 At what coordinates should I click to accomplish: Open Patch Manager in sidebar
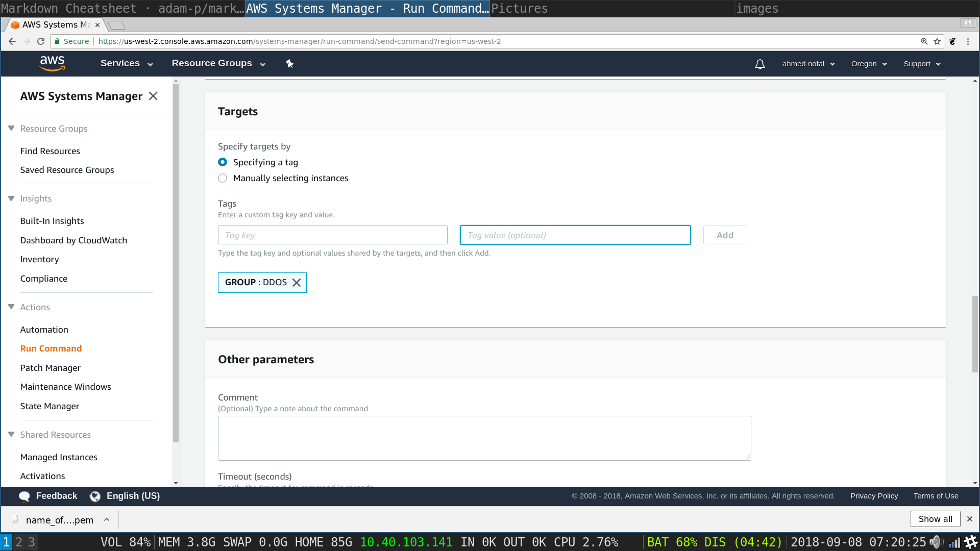50,368
